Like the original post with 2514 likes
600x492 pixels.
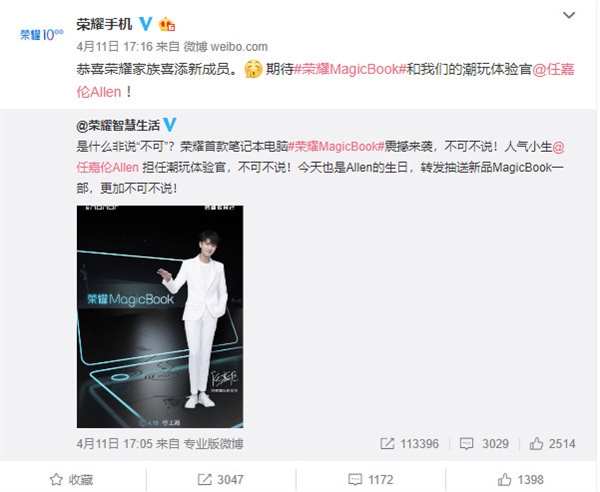[x=552, y=443]
